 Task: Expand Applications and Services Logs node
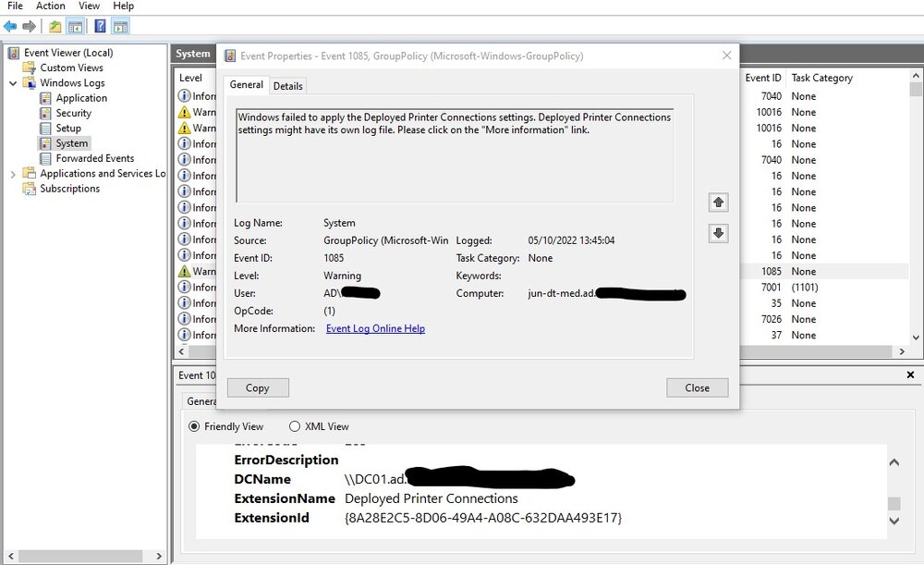coord(12,174)
